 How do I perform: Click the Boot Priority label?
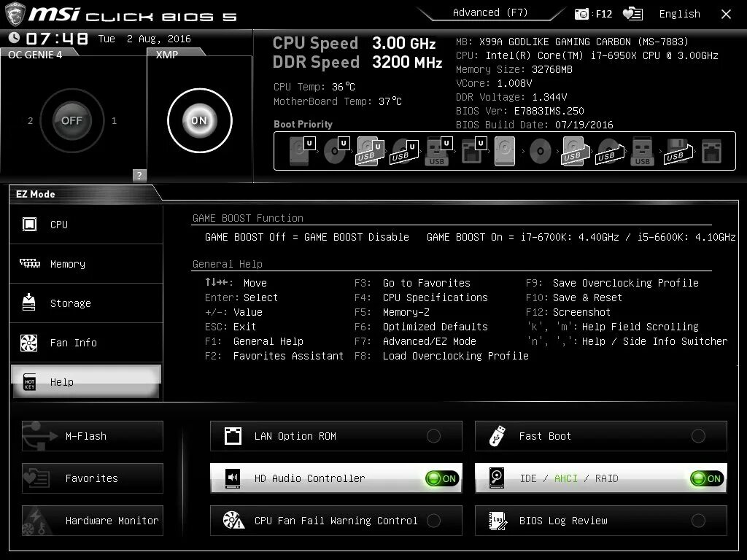303,124
